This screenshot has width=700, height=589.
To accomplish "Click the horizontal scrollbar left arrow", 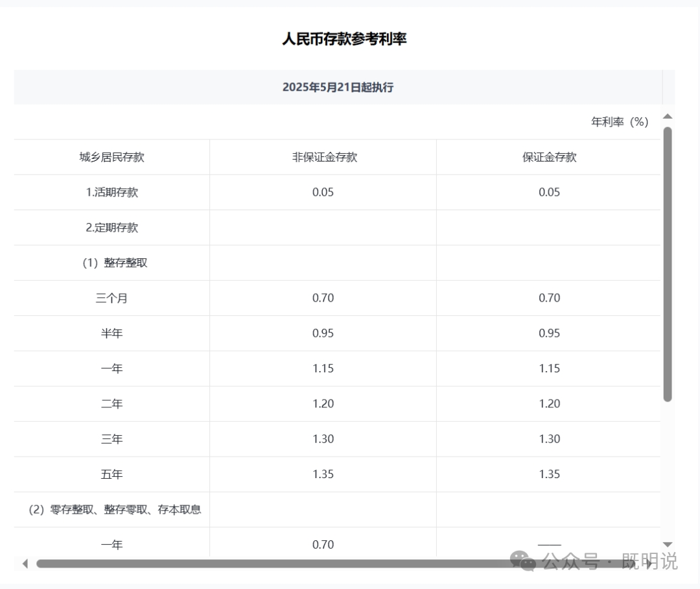I will pyautogui.click(x=25, y=564).
